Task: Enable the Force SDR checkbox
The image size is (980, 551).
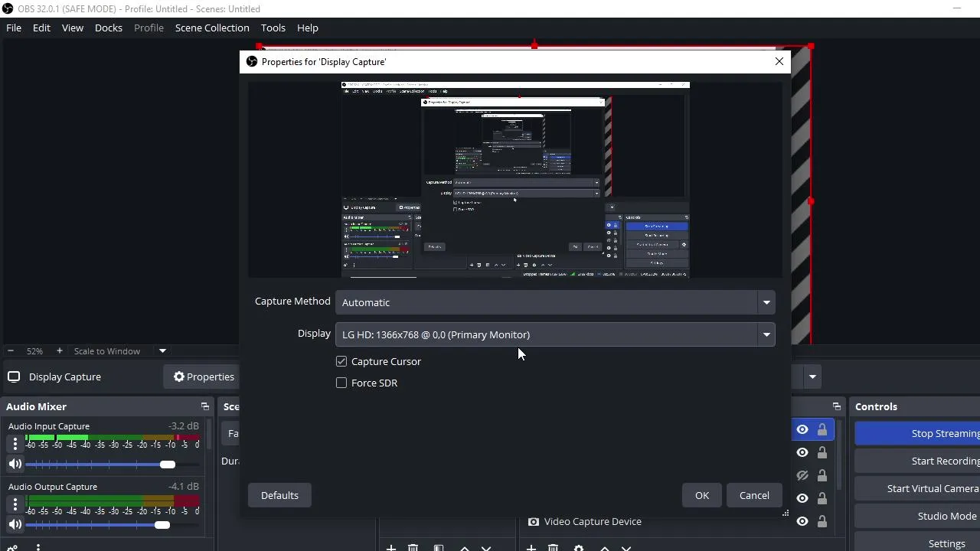Action: (x=341, y=383)
